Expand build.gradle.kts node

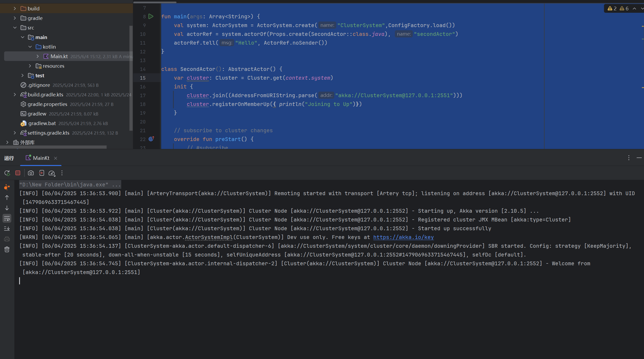tap(15, 95)
